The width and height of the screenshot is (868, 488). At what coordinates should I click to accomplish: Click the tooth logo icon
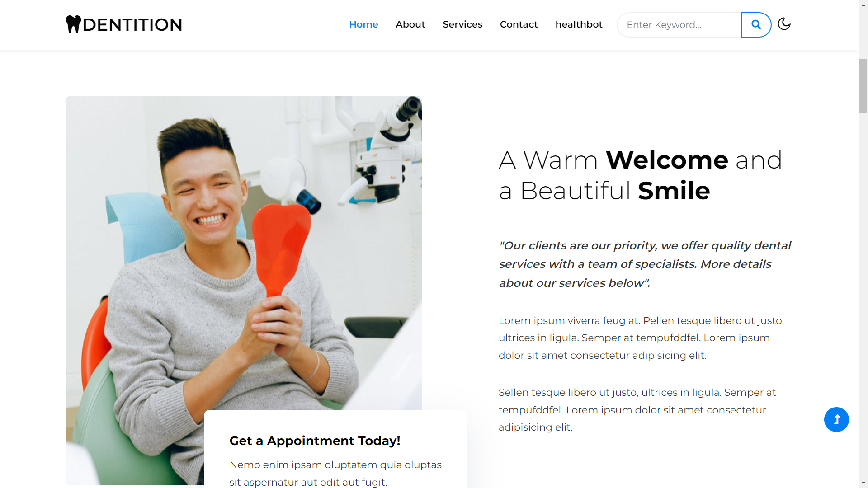73,24
